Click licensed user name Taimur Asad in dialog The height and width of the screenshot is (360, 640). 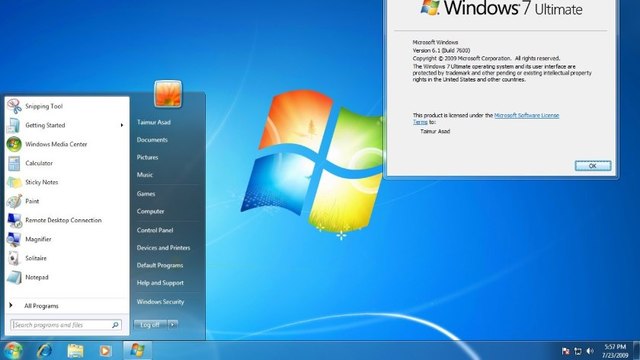[x=435, y=131]
